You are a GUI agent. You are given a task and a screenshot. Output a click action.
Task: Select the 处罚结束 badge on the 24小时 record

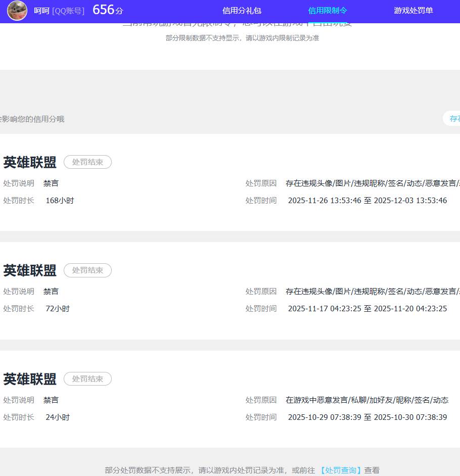87,379
